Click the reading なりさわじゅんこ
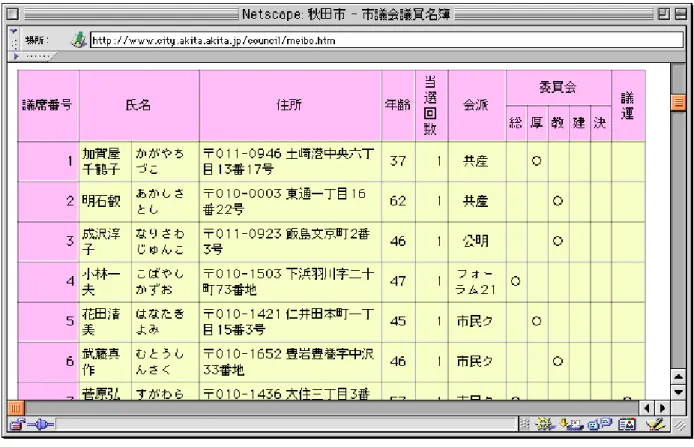The height and width of the screenshot is (447, 694). pyautogui.click(x=160, y=242)
